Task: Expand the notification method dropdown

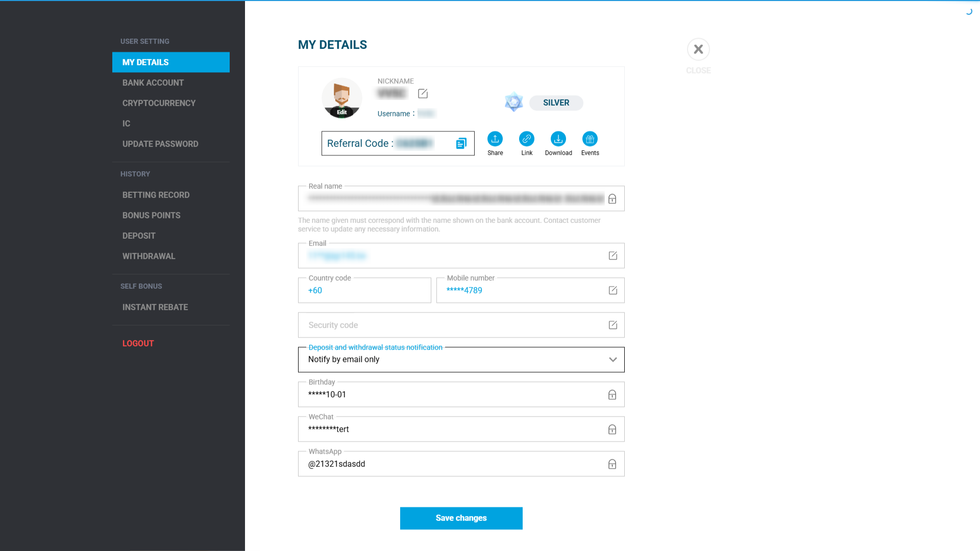Action: (x=612, y=359)
